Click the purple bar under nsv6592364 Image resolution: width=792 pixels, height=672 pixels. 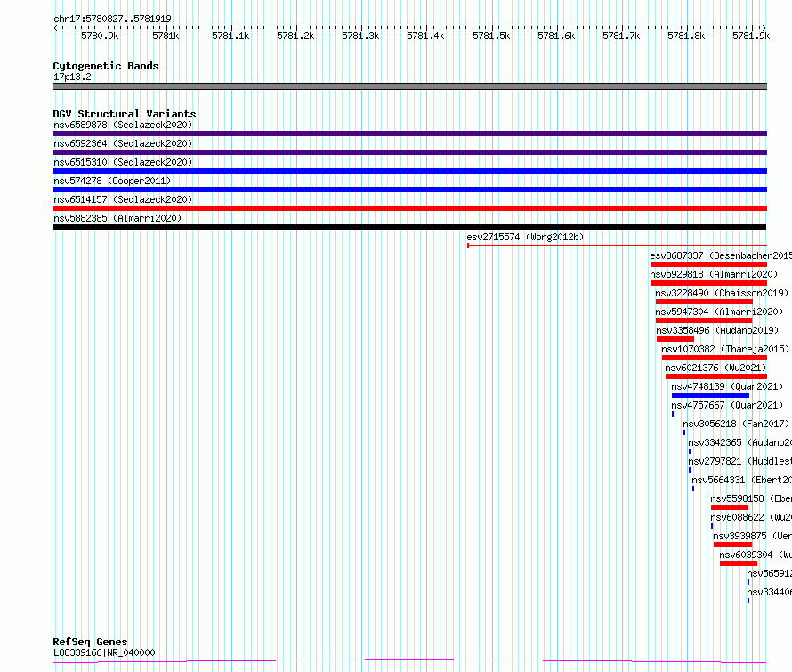(409, 152)
